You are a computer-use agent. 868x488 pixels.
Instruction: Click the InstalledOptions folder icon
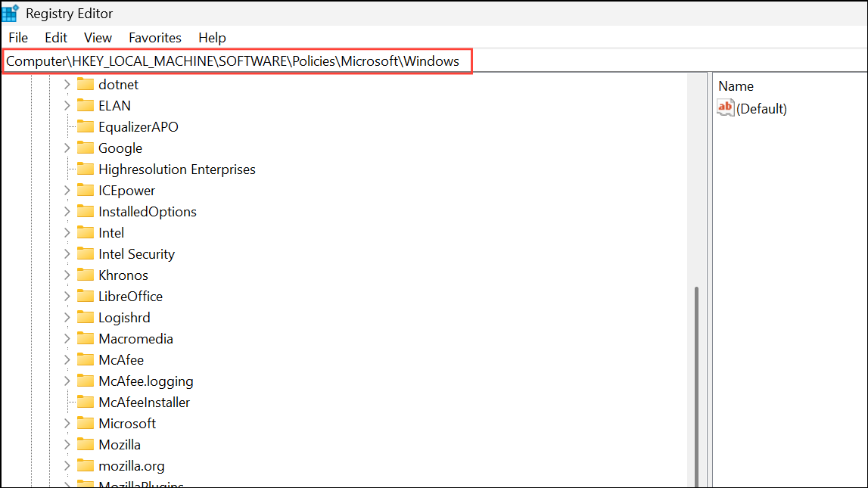(86, 211)
